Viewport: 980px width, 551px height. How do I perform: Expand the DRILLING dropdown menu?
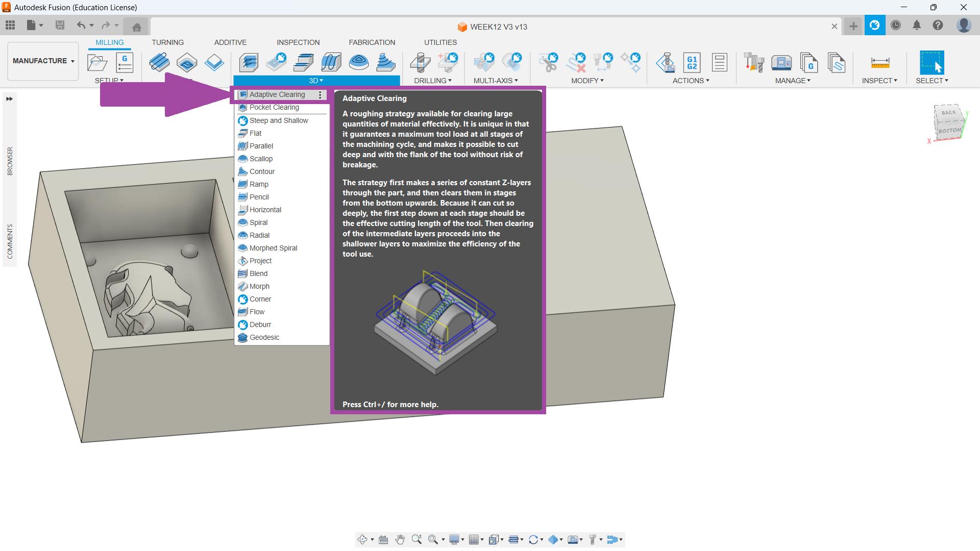click(x=432, y=81)
